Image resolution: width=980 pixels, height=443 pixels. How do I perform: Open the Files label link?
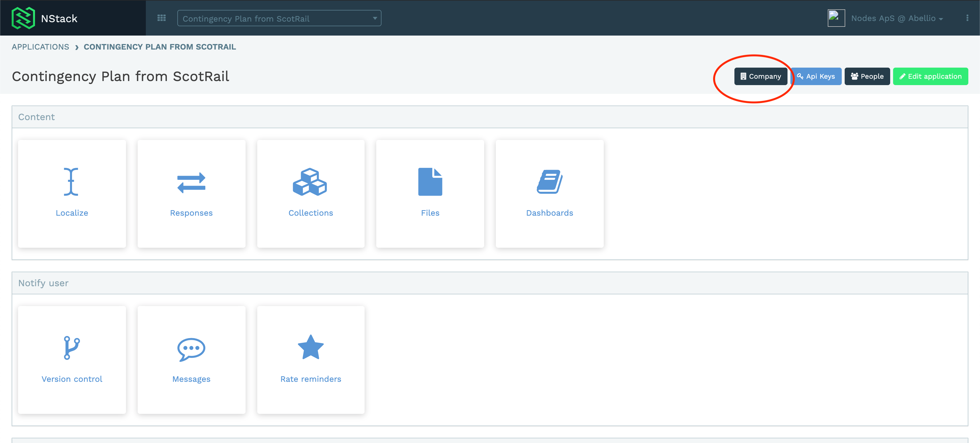pyautogui.click(x=430, y=213)
